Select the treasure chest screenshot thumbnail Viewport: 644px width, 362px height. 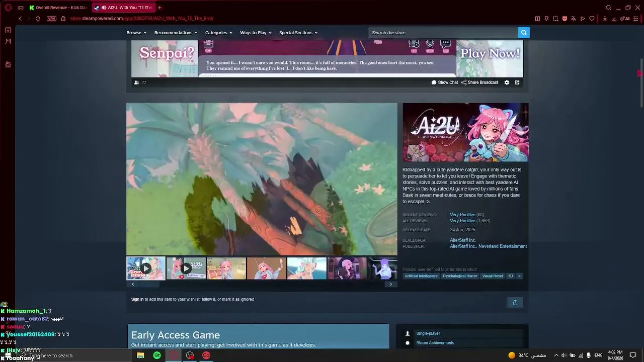click(226, 268)
